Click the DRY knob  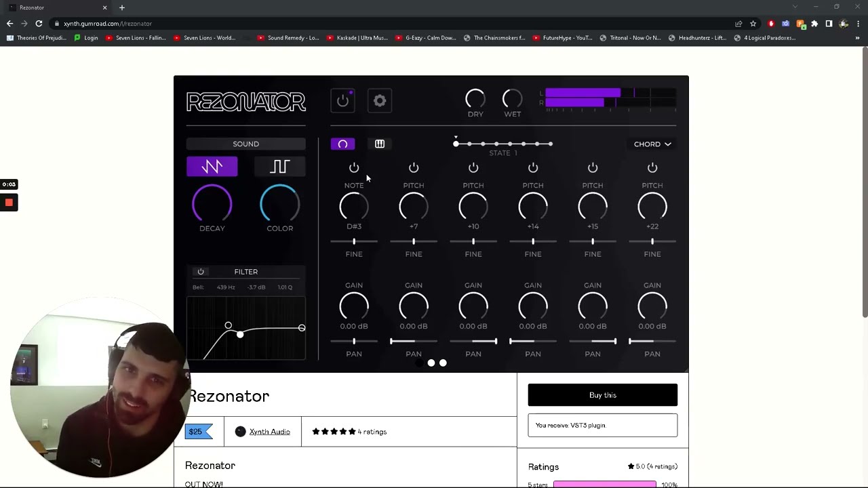pos(475,99)
